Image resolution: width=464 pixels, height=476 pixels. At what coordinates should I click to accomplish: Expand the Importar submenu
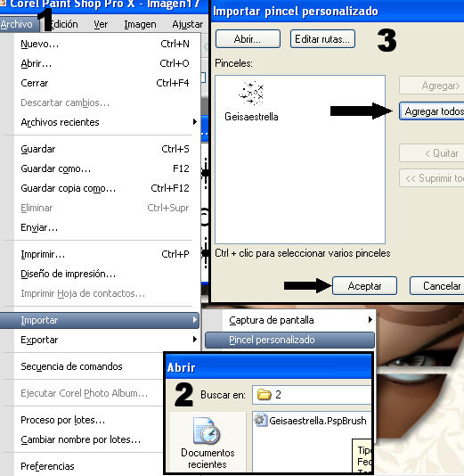pyautogui.click(x=100, y=320)
